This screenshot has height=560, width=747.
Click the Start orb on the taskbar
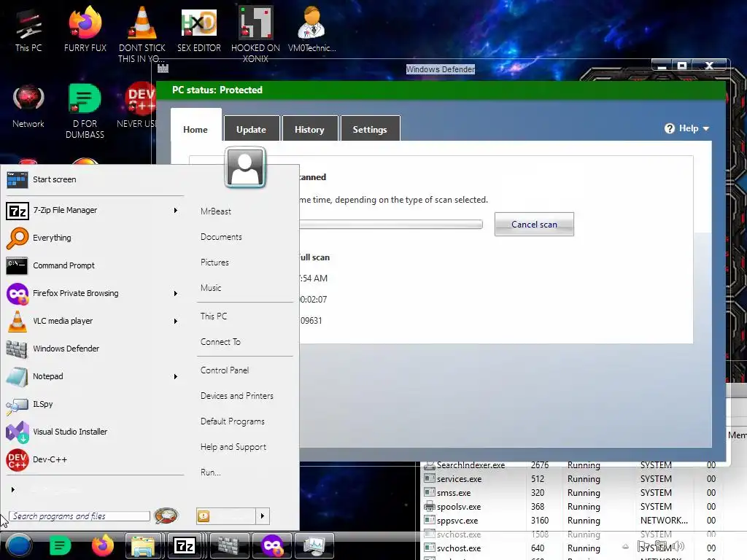(19, 545)
